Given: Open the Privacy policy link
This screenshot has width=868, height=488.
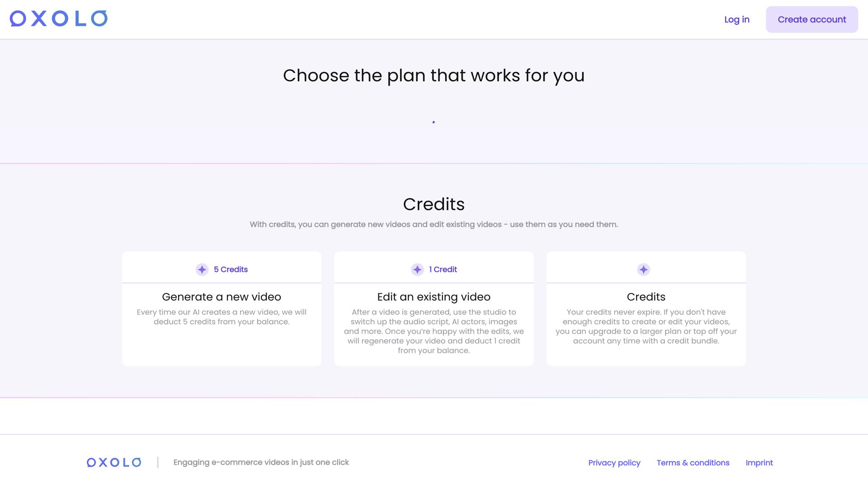Looking at the screenshot, I should click(x=614, y=463).
